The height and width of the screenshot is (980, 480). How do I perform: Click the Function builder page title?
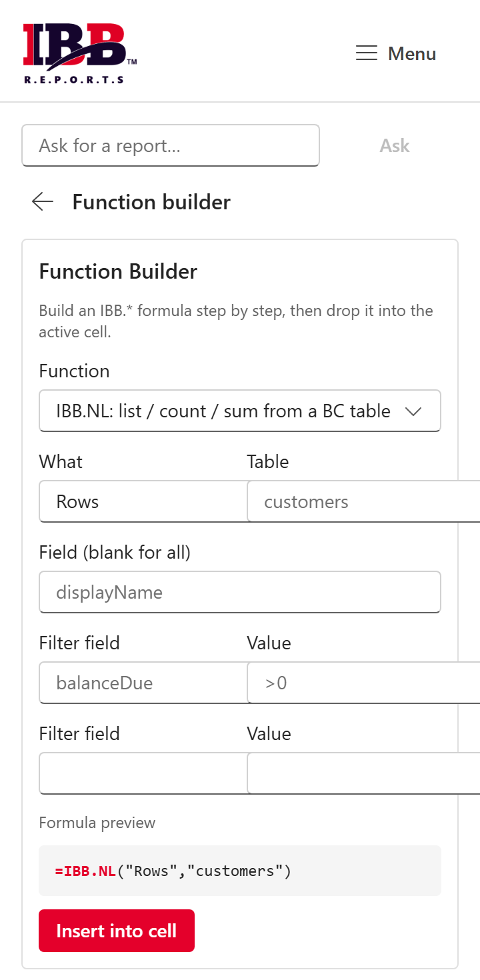click(151, 201)
